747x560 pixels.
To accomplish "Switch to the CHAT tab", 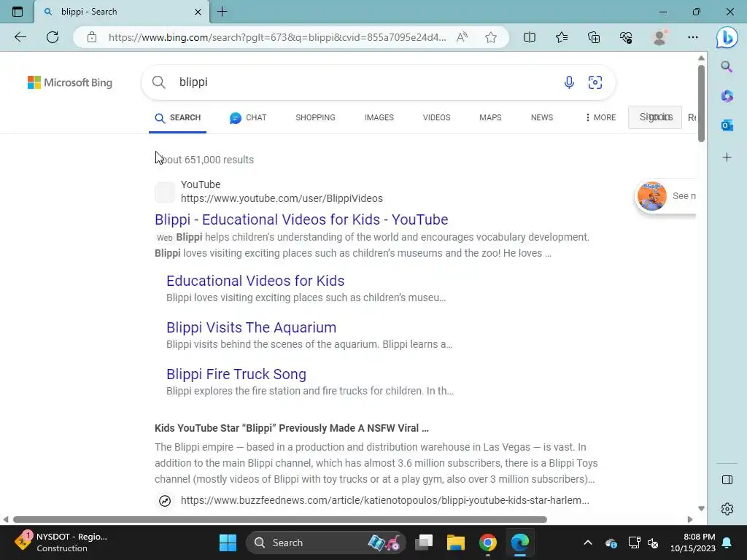I will [x=248, y=117].
